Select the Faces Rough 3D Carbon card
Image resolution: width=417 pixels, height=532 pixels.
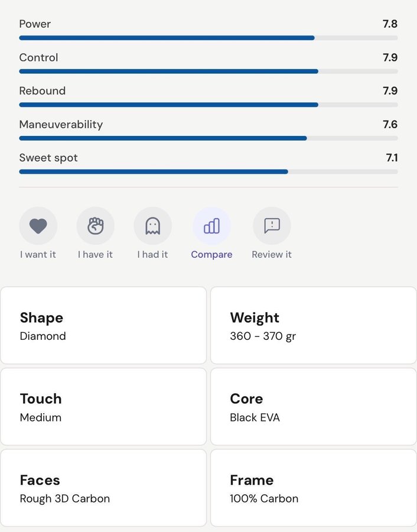(103, 488)
